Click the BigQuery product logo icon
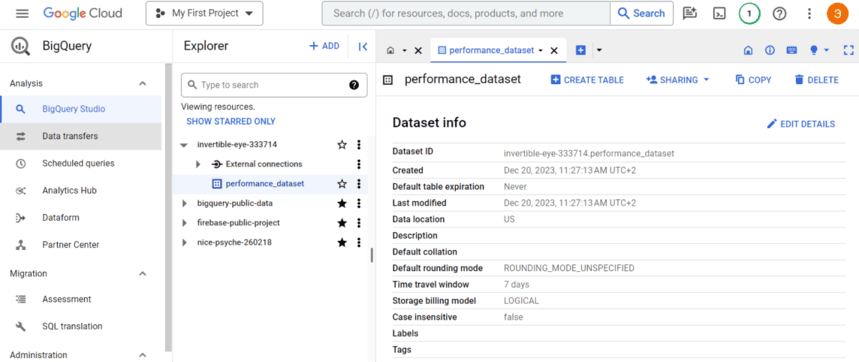This screenshot has height=362, width=859. pyautogui.click(x=21, y=47)
